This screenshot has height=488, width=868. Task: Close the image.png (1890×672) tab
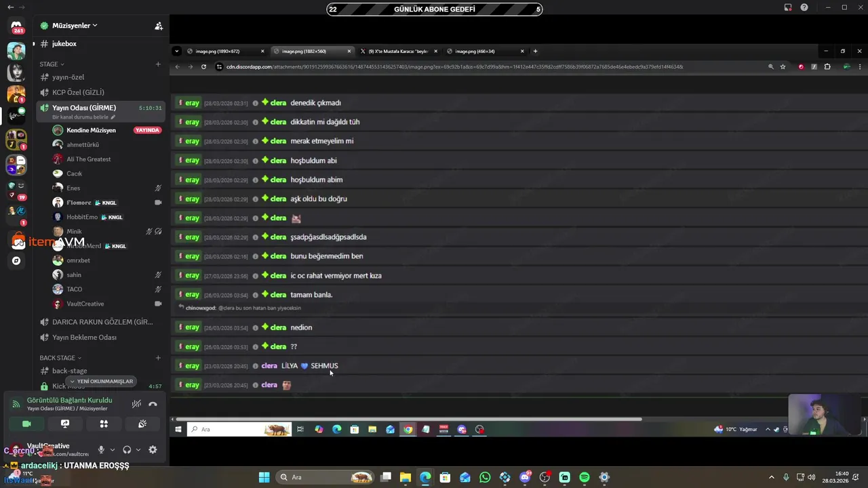pyautogui.click(x=262, y=51)
